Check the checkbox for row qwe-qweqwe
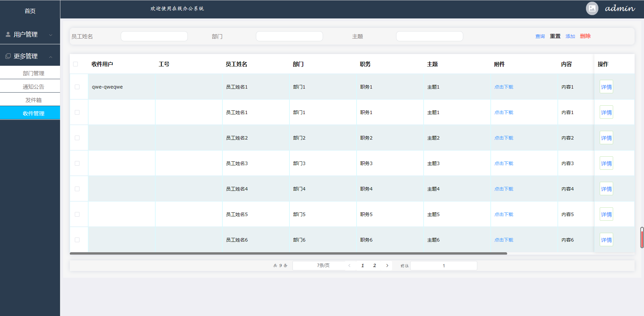 [x=77, y=87]
